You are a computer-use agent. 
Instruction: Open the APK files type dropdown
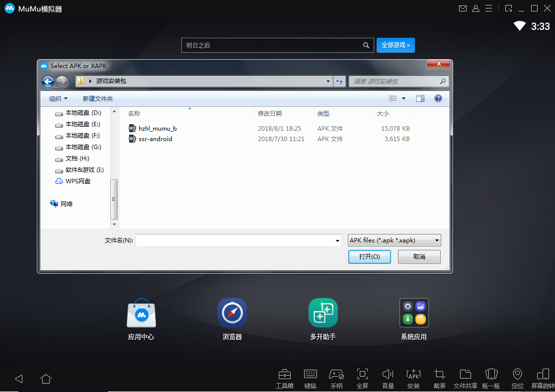[x=395, y=240]
